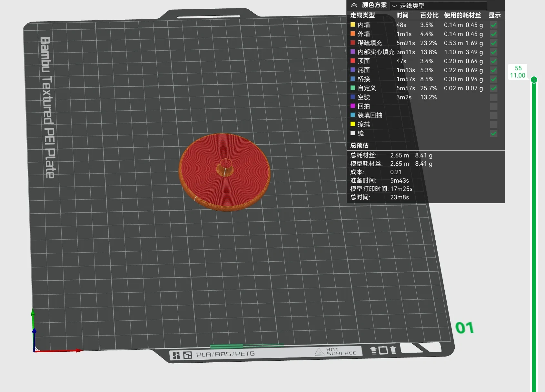
Task: Collapse the 颜色方案 legend panel arrow
Action: [x=354, y=5]
